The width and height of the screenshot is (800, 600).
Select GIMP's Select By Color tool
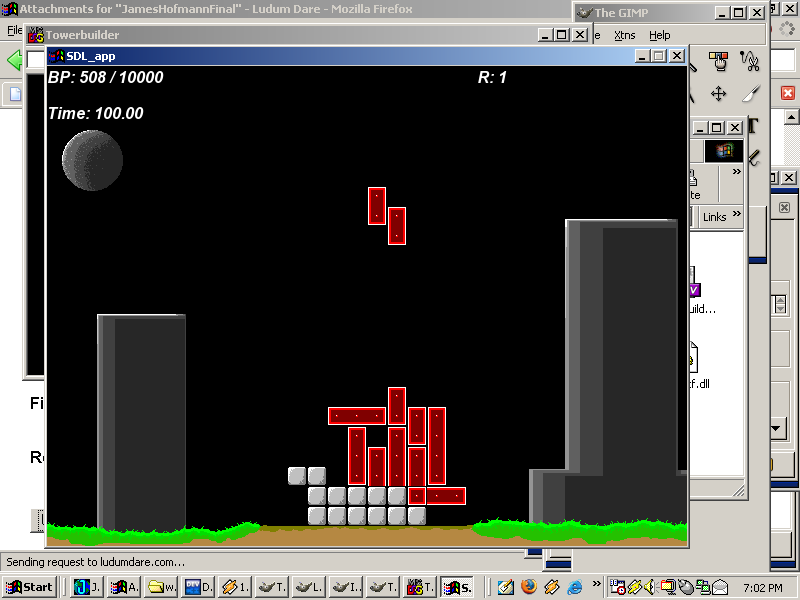coord(718,61)
